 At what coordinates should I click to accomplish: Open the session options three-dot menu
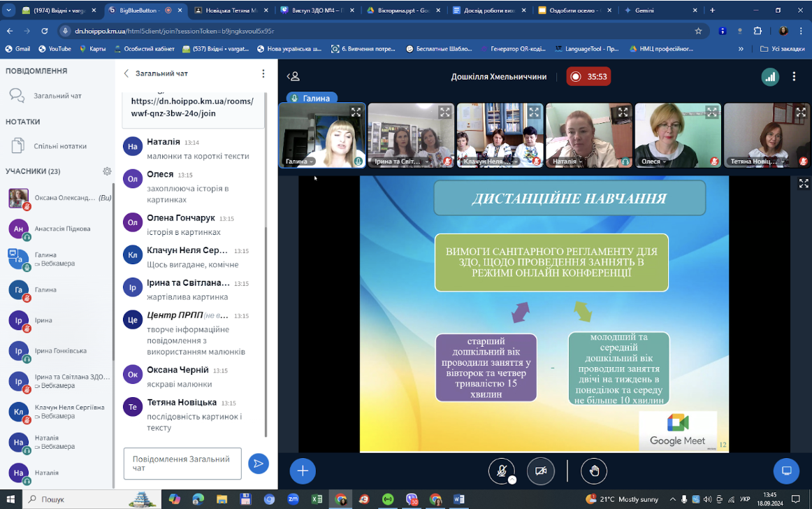click(x=794, y=77)
